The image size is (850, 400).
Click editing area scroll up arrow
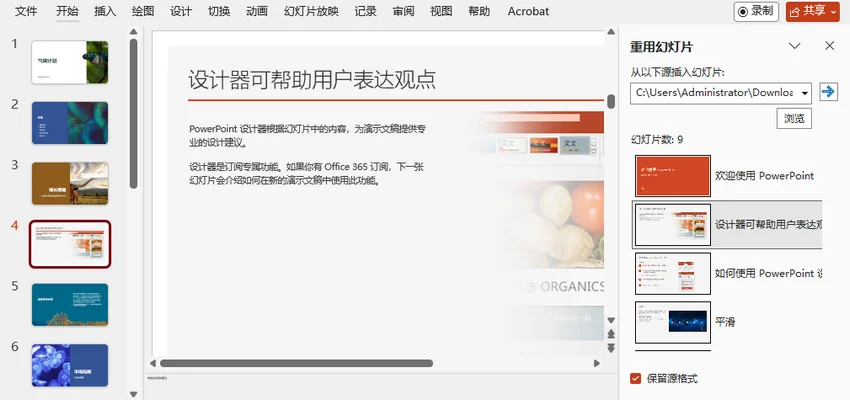click(x=611, y=32)
